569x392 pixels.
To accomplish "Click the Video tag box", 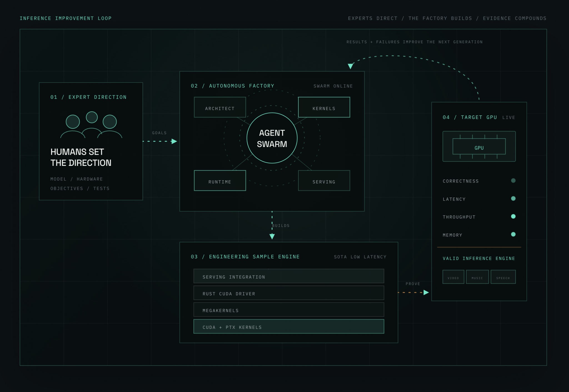I will [x=453, y=277].
